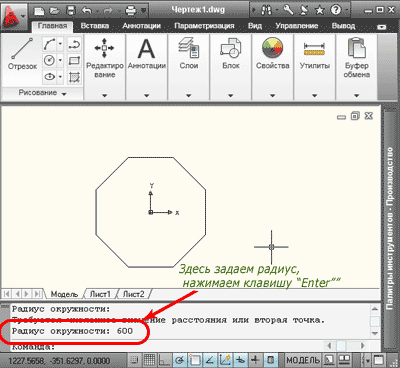
Task: Select the Отрезок line tool
Action: point(22,54)
